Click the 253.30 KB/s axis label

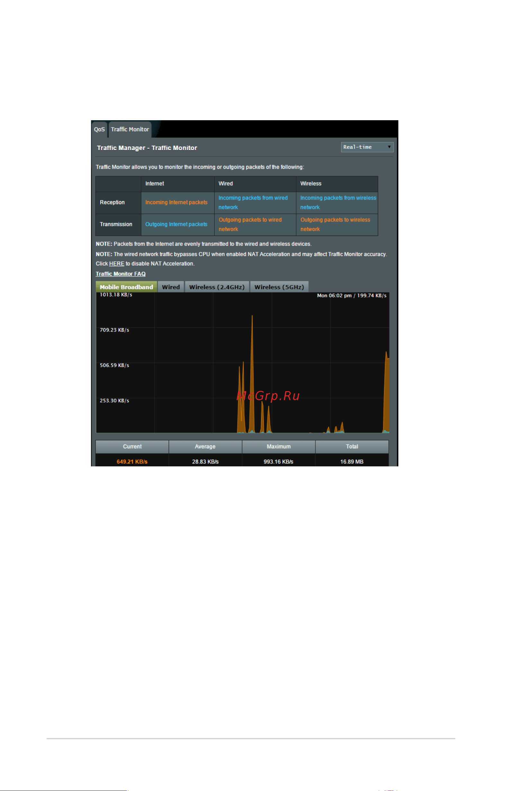[114, 400]
